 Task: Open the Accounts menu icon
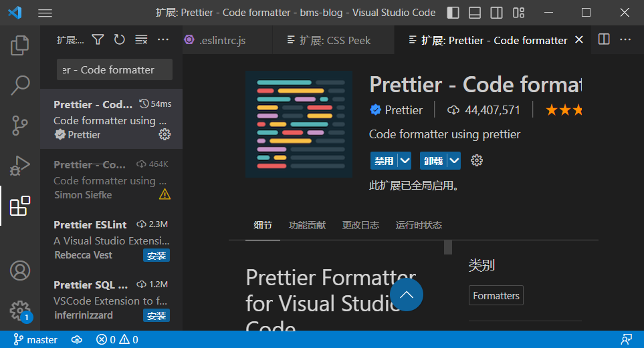[x=20, y=271]
